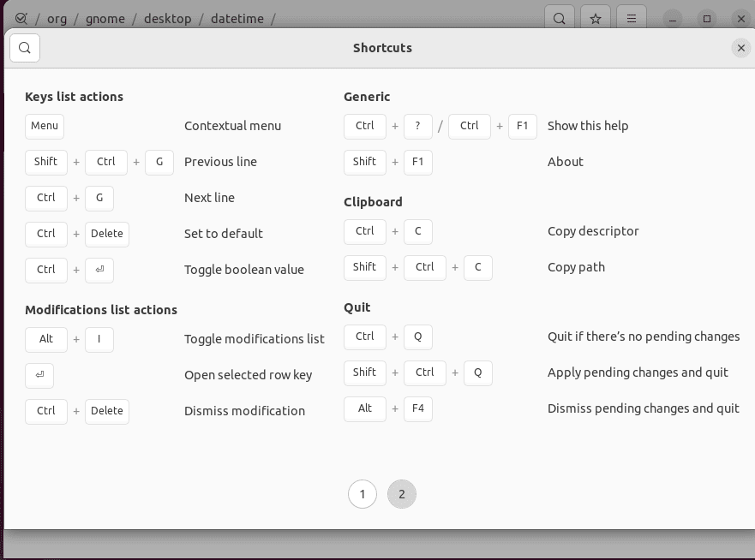Click the search icon in the header bar
The height and width of the screenshot is (560, 755).
click(x=559, y=17)
